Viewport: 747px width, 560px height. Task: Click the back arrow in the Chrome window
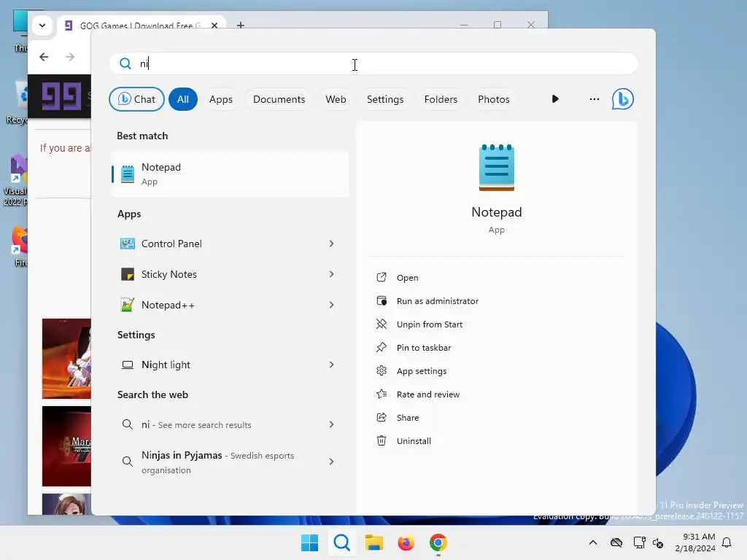click(x=44, y=57)
